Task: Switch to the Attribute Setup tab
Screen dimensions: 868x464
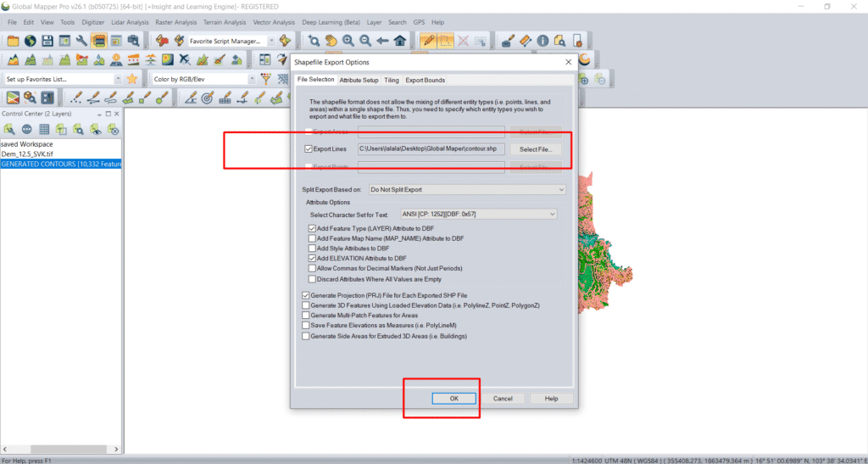Action: [x=359, y=81]
